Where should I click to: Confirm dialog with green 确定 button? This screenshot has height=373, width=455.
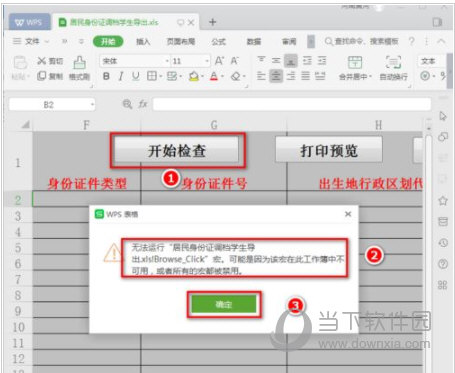[x=224, y=304]
